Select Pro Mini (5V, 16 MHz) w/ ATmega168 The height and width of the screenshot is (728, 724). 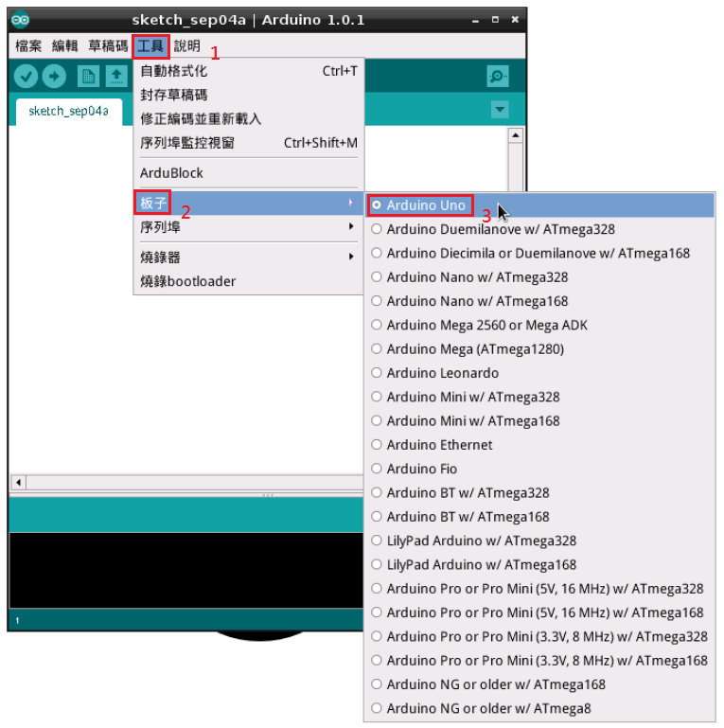539,613
